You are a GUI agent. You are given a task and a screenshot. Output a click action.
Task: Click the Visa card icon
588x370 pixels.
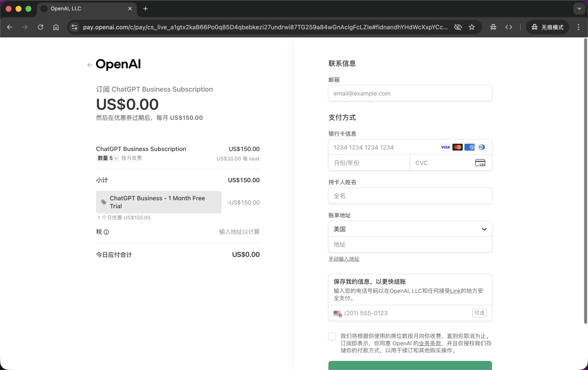445,147
